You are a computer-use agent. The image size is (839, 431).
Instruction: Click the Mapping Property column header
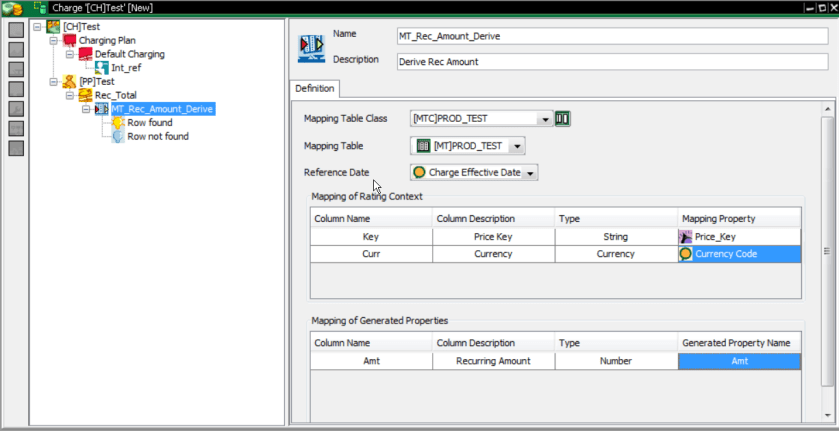click(739, 218)
